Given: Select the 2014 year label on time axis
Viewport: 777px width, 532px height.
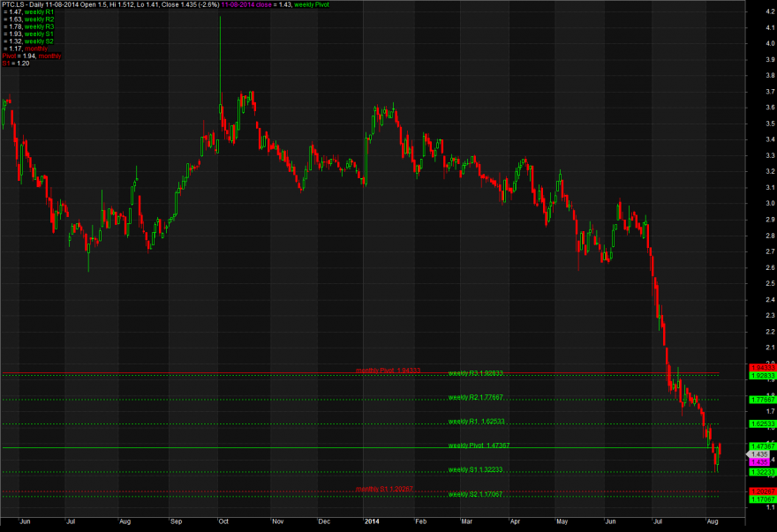Looking at the screenshot, I should 372,521.
